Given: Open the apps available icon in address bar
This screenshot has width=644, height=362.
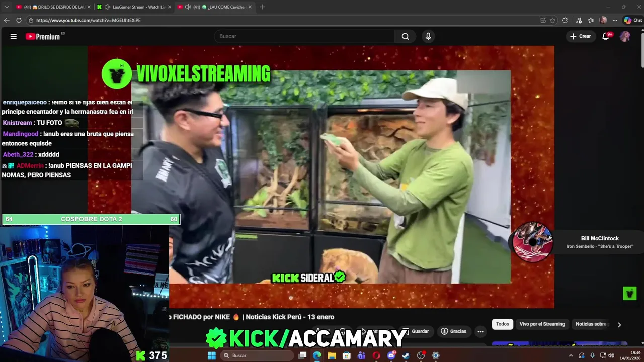Looking at the screenshot, I should 543,20.
